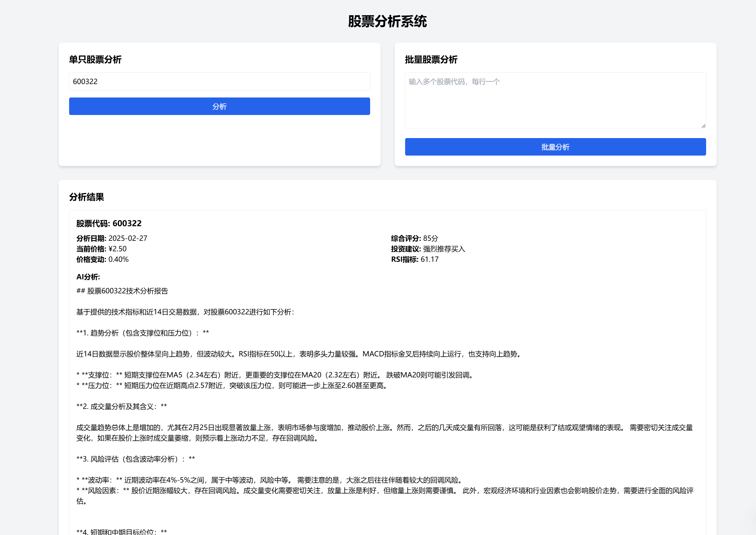Click the 单只股票分析 heading
The height and width of the screenshot is (535, 756).
(95, 60)
